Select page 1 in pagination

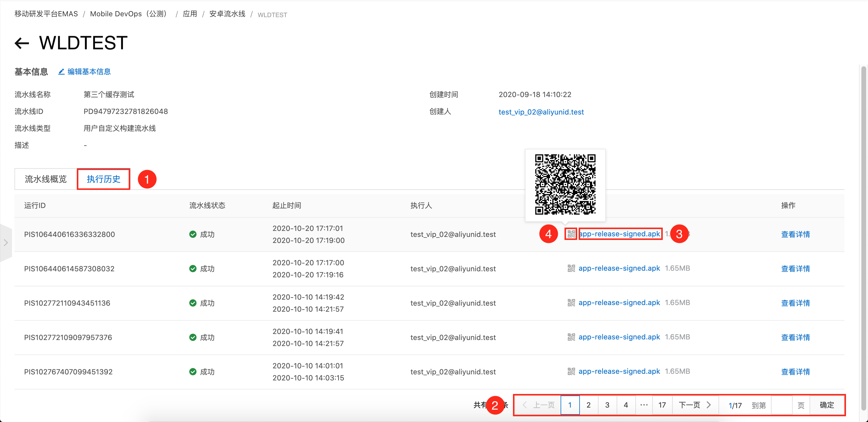570,405
